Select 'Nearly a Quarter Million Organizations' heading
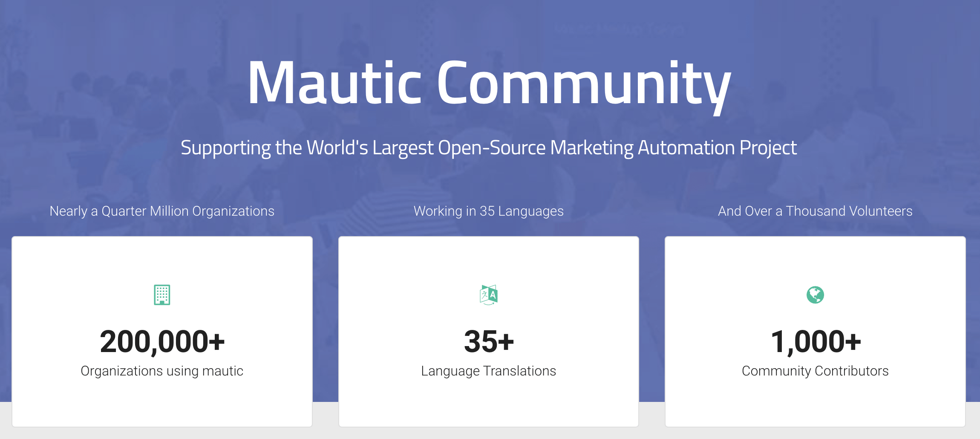This screenshot has height=439, width=980. [x=162, y=211]
